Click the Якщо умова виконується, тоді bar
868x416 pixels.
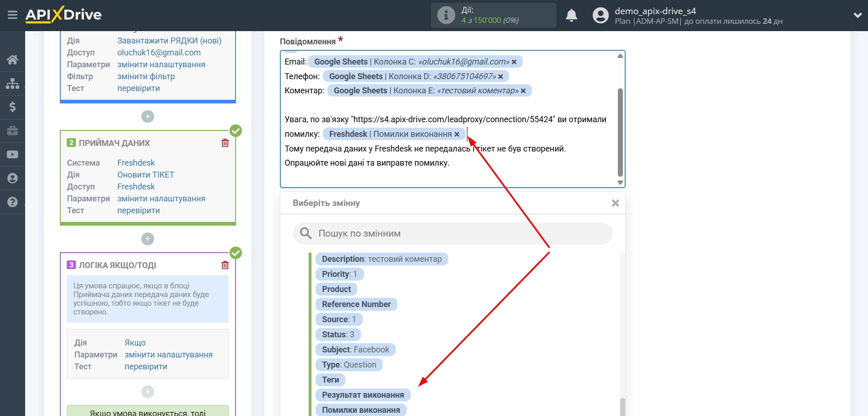point(148,411)
